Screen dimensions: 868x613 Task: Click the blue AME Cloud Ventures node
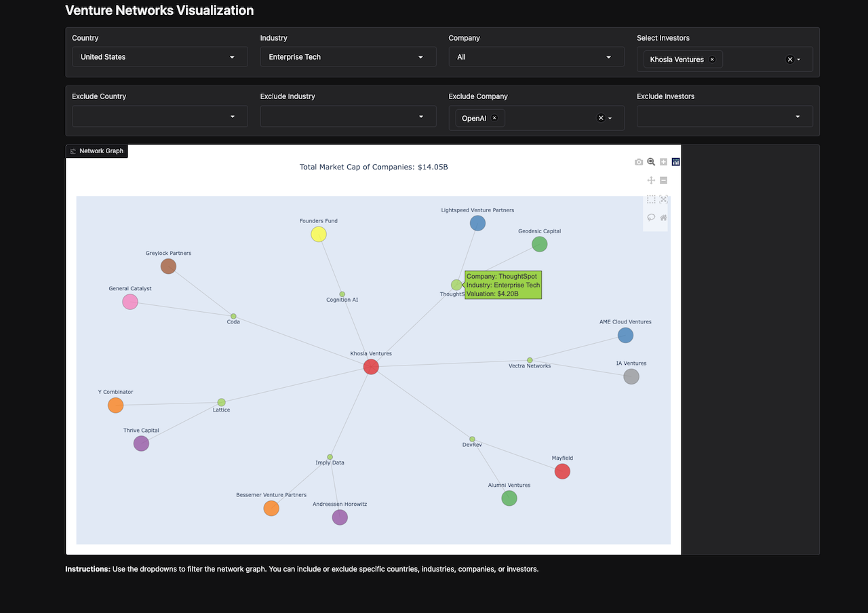(x=625, y=335)
